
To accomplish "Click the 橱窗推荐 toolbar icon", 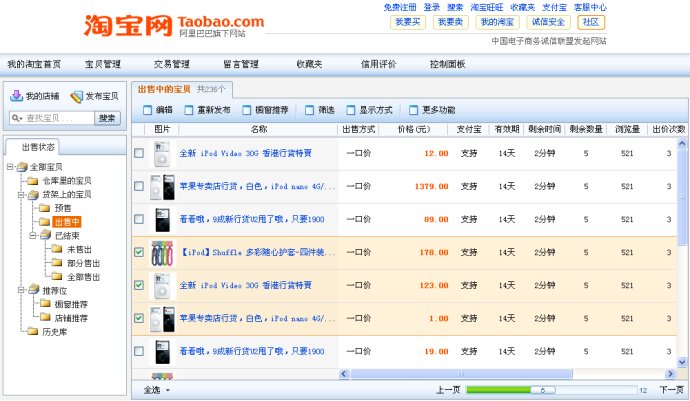I will coord(247,110).
